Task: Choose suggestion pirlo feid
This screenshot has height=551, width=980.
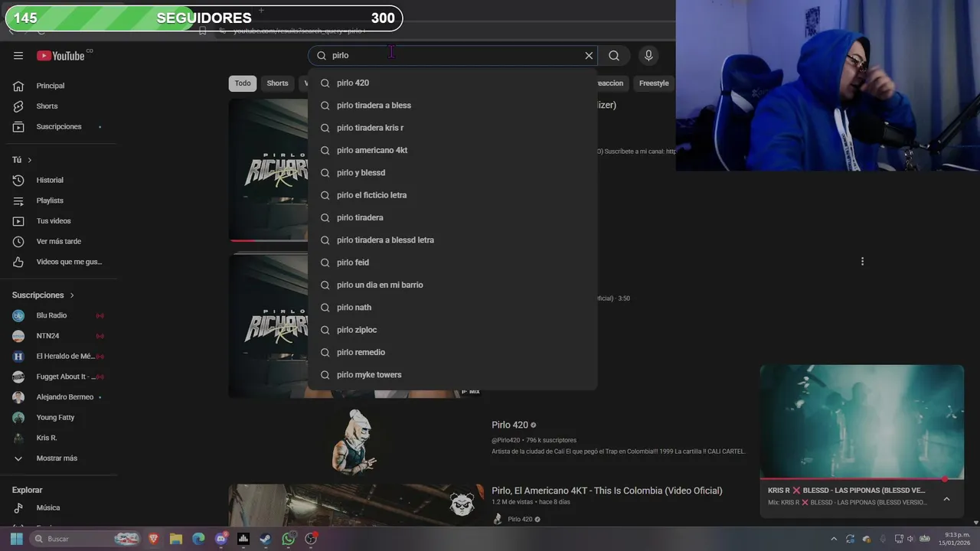Action: [x=452, y=262]
